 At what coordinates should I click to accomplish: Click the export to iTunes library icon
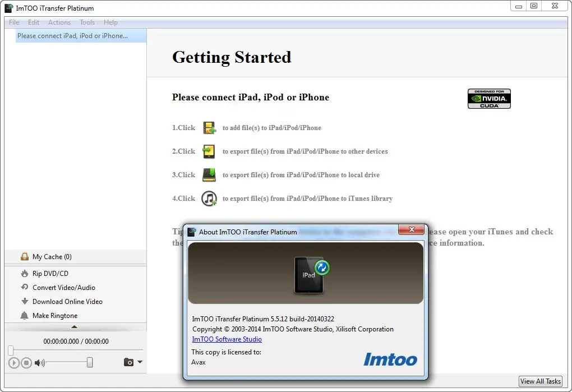coord(209,199)
